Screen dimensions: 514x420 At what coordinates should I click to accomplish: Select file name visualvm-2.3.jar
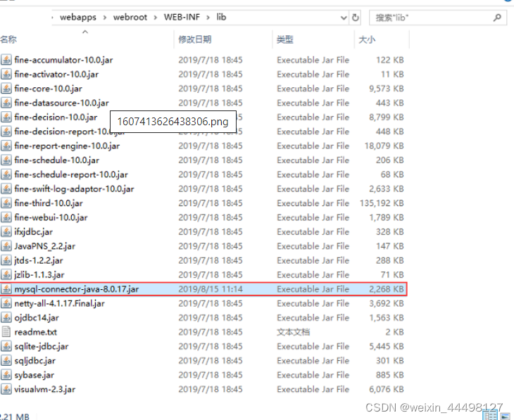point(44,389)
